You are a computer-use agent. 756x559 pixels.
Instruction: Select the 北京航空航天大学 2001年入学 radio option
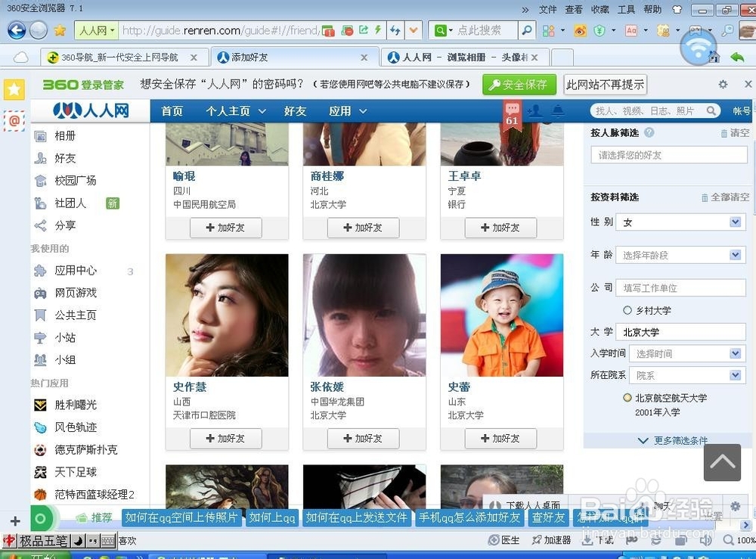[627, 397]
